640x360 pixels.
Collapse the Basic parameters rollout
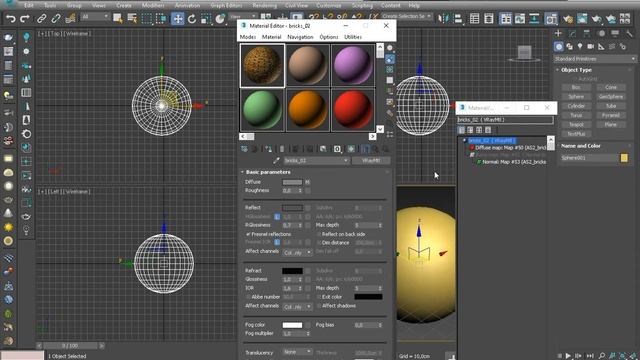tap(268, 172)
